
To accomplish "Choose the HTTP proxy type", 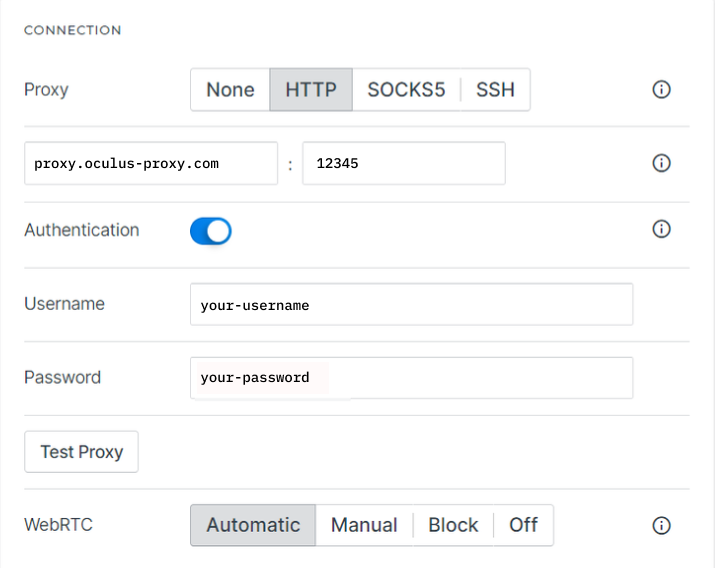I will tap(311, 89).
